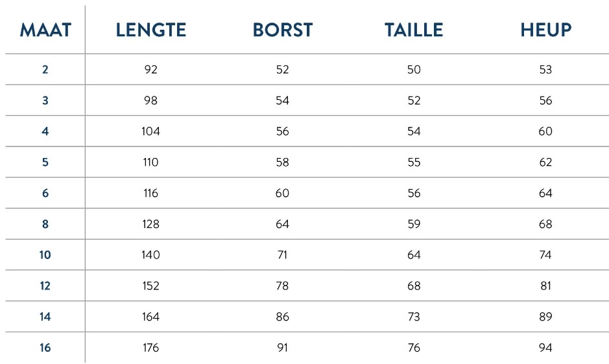
Task: Click the length value 176
Action: click(x=150, y=348)
